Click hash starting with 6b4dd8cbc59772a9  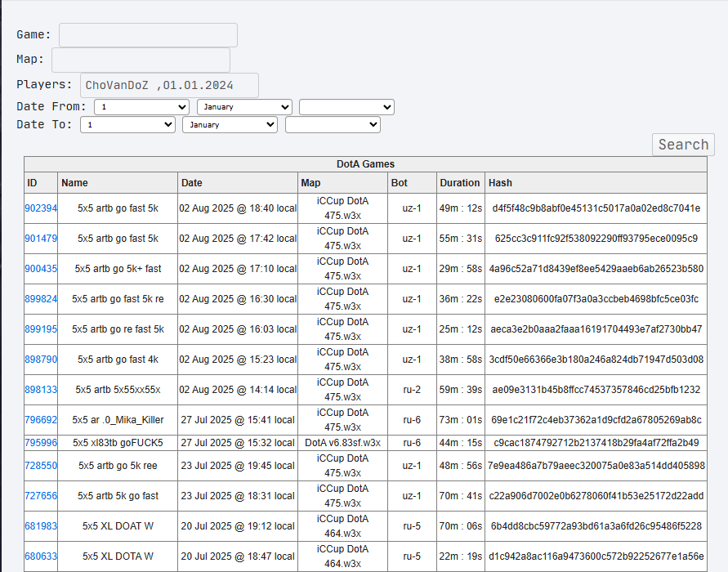pos(596,525)
